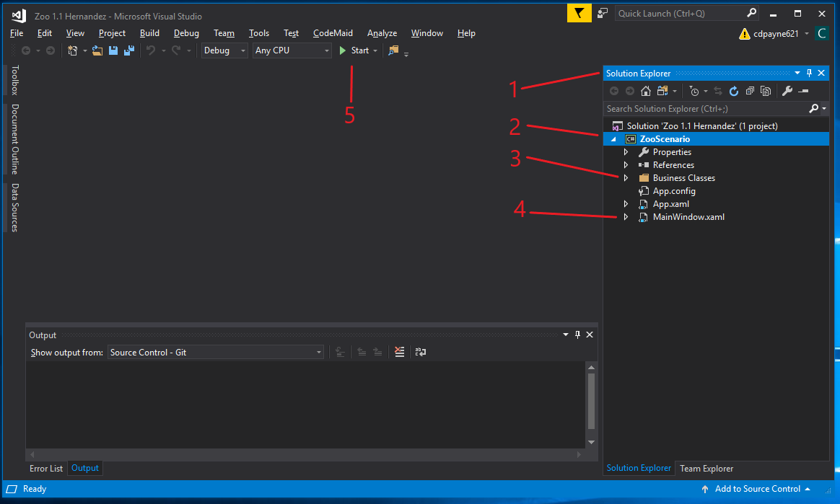
Task: Click the Collapse All icon in Solution Explorer
Action: (x=750, y=91)
